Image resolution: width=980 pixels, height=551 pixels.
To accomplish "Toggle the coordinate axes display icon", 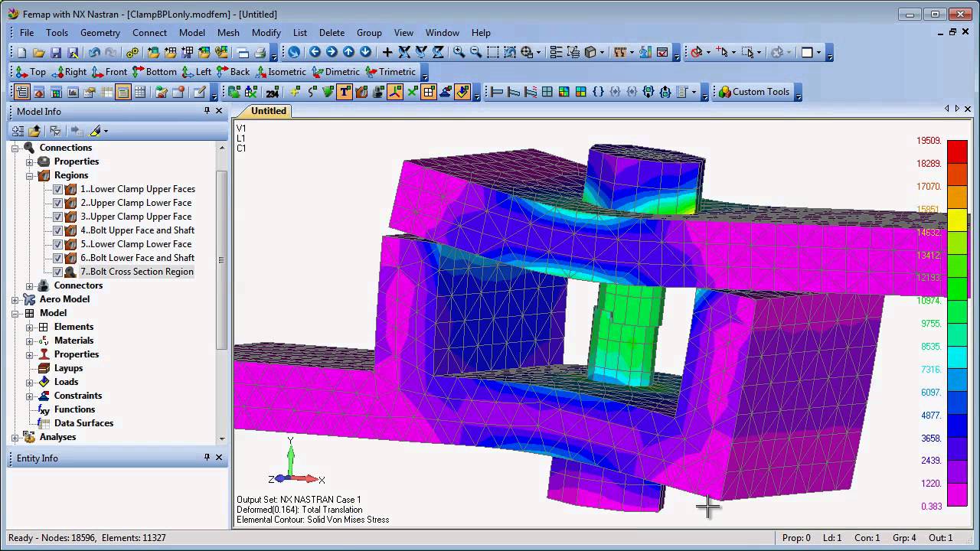I will click(395, 92).
